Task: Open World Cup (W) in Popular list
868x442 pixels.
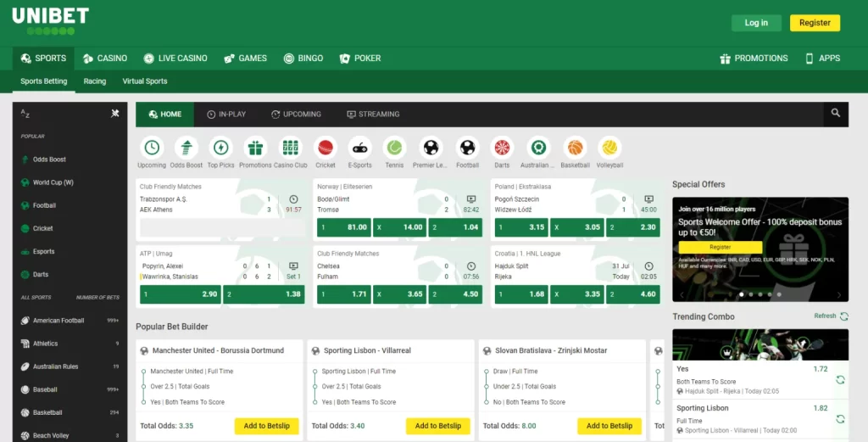Action: tap(53, 182)
